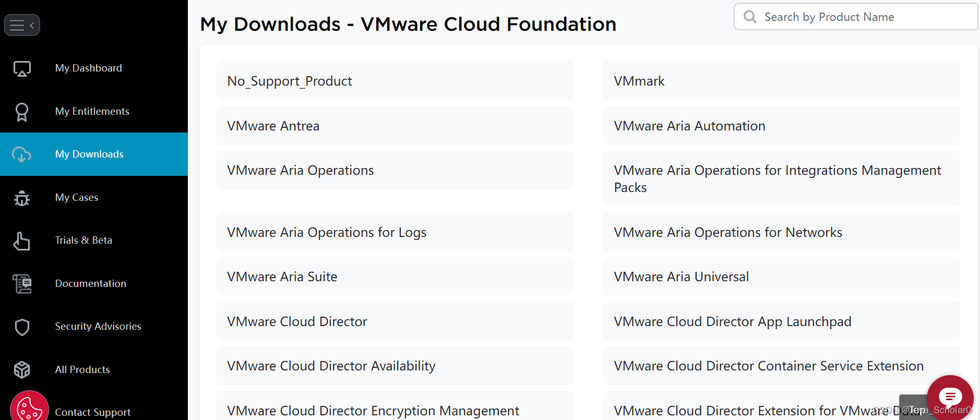Open VMware Aria Operations for Networks
The width and height of the screenshot is (980, 420).
coord(781,232)
